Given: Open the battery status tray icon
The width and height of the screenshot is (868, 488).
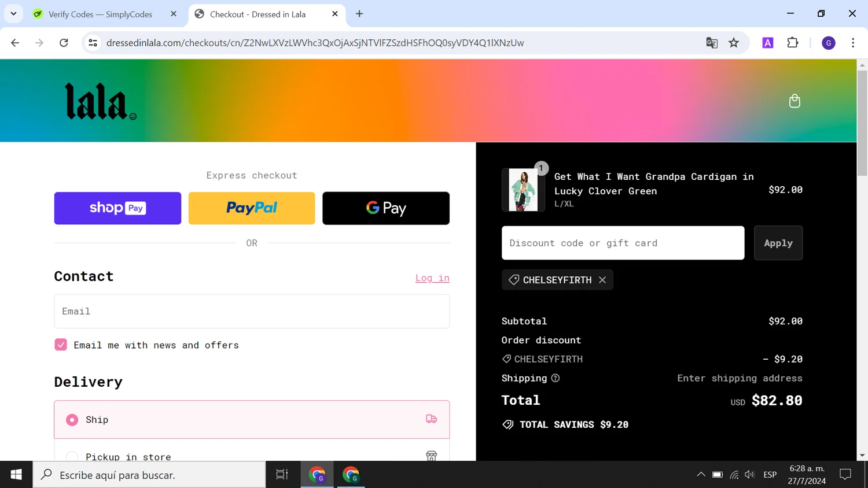Looking at the screenshot, I should [718, 475].
